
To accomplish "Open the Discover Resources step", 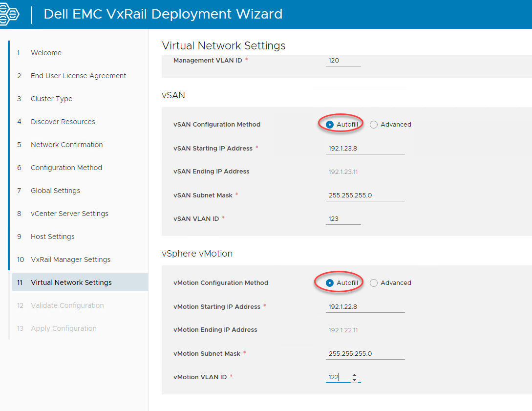I will pyautogui.click(x=63, y=122).
